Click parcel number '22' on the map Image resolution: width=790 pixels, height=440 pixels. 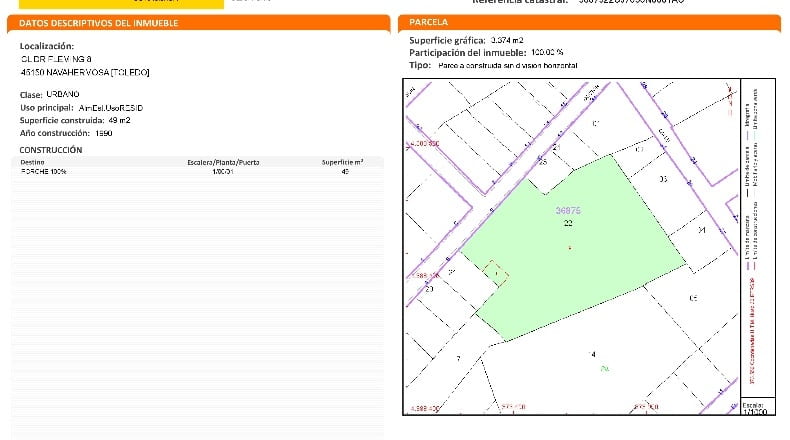coord(568,223)
